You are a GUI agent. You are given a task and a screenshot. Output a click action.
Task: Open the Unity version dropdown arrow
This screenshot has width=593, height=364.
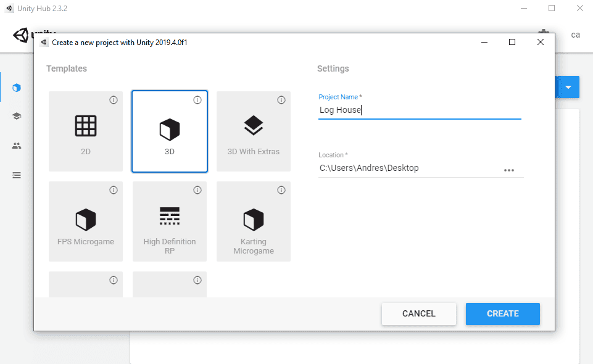click(x=568, y=87)
